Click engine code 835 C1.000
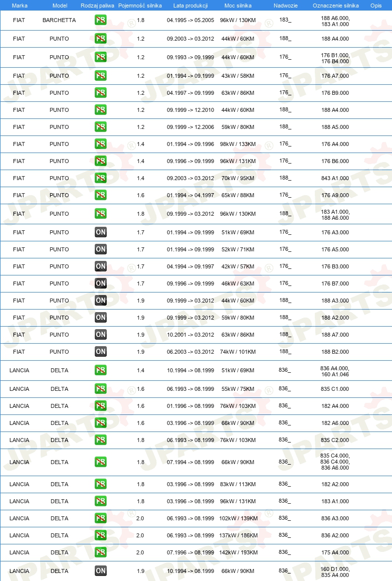The width and height of the screenshot is (392, 581). (x=335, y=389)
